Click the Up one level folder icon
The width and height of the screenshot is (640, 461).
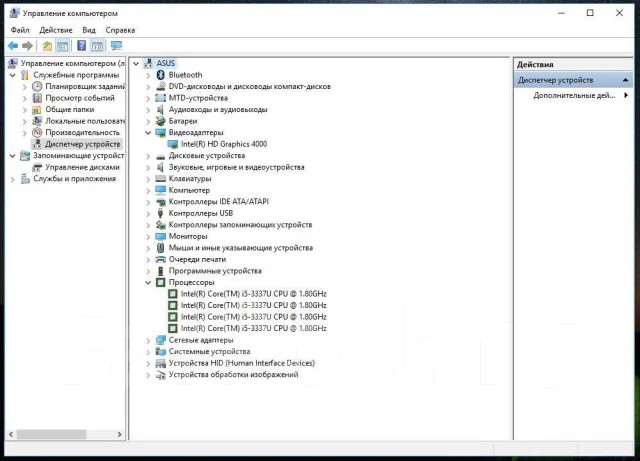[x=47, y=46]
